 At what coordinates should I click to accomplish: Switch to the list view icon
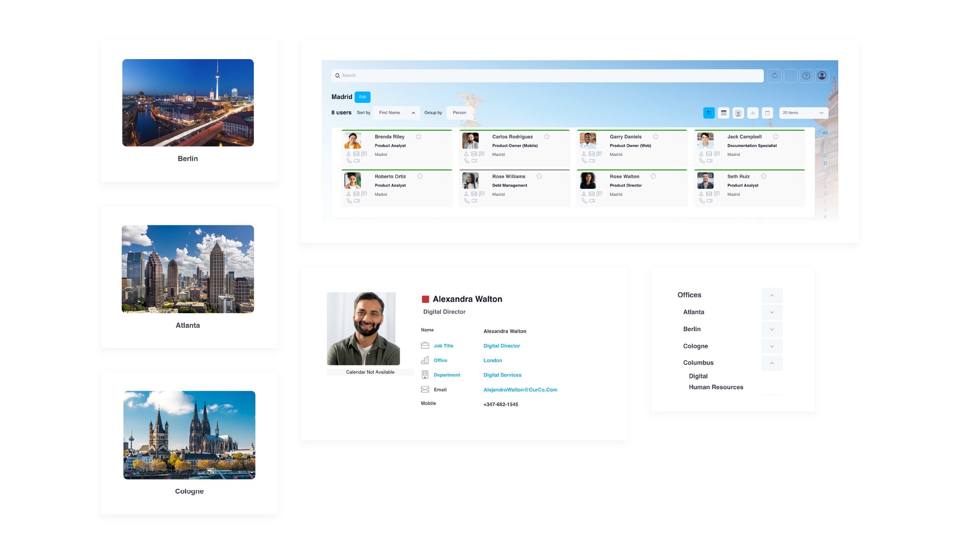(723, 113)
